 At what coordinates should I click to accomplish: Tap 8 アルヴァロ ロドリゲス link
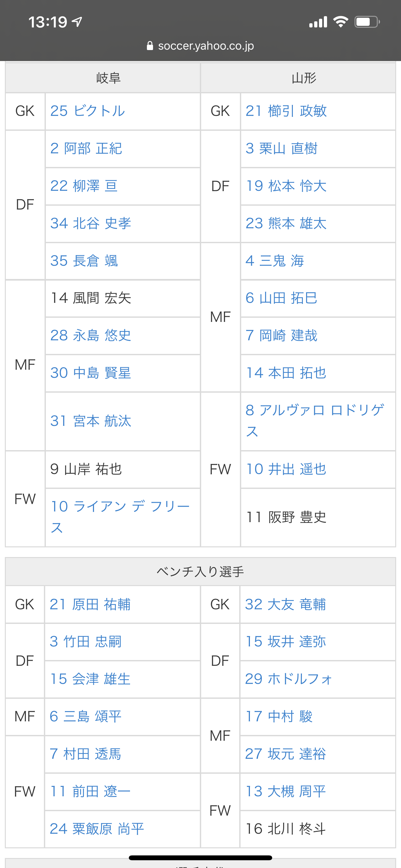point(314,420)
